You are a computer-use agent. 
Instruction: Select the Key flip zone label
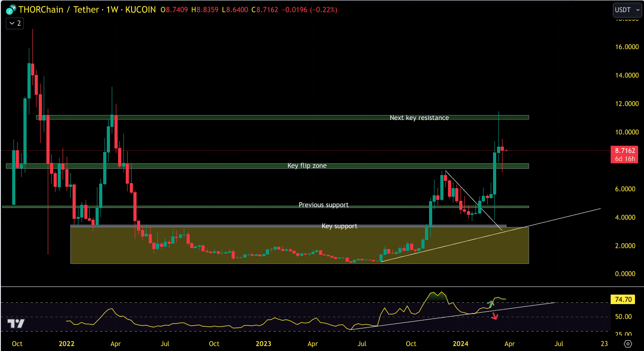(x=307, y=166)
